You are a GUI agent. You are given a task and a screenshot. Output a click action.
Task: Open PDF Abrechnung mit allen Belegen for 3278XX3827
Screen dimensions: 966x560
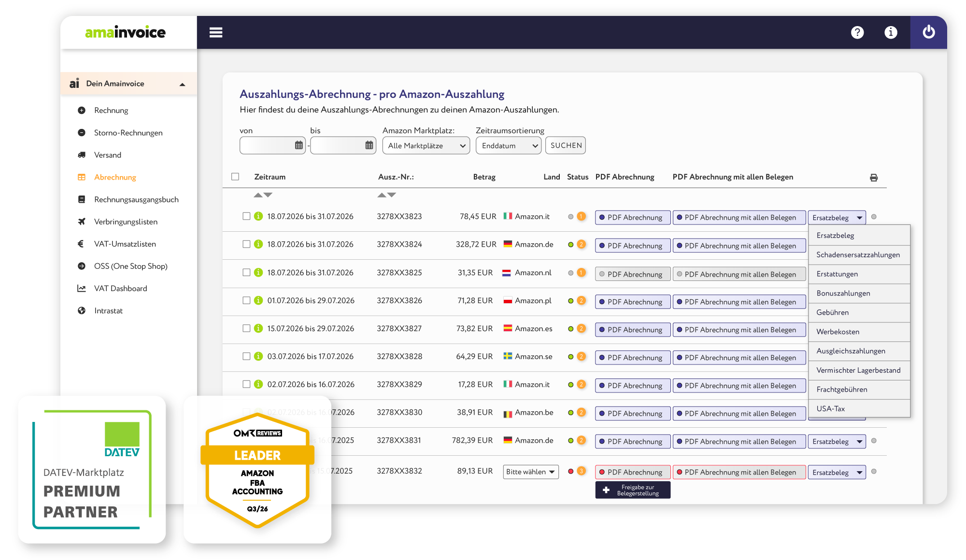click(739, 330)
